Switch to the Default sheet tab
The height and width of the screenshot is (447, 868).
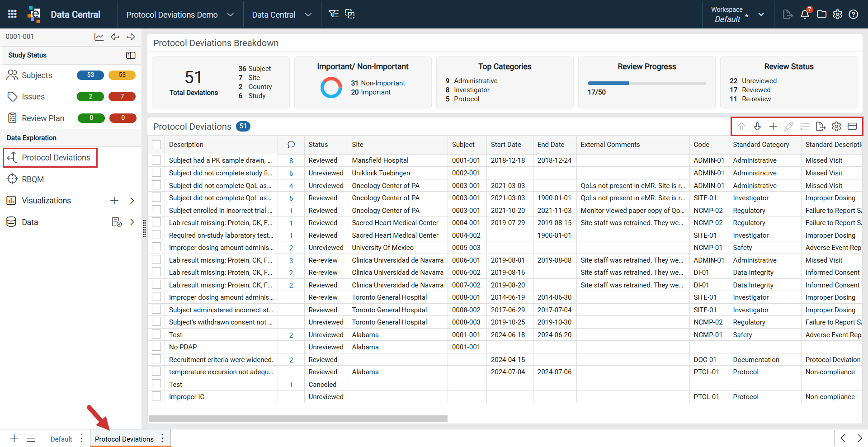point(61,439)
